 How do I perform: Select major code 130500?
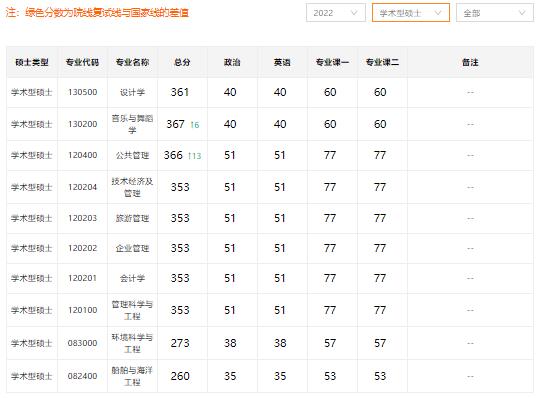click(82, 92)
